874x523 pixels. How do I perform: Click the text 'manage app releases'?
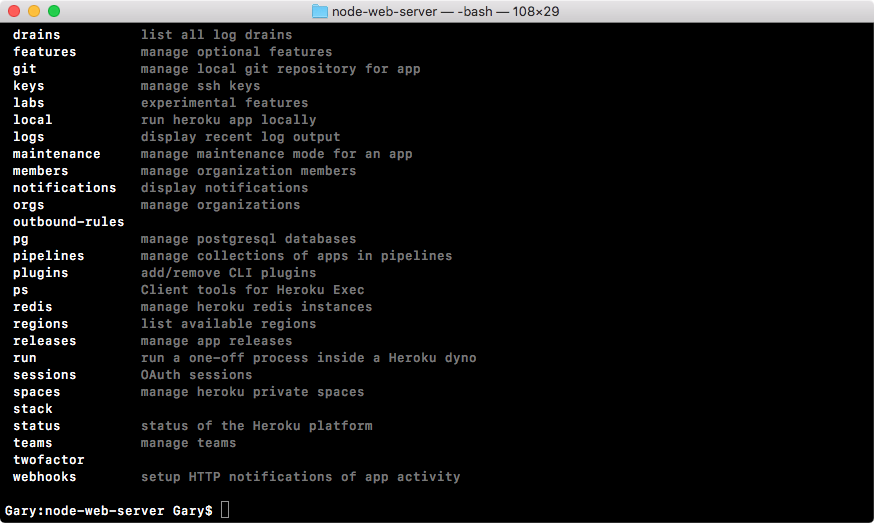pos(216,341)
